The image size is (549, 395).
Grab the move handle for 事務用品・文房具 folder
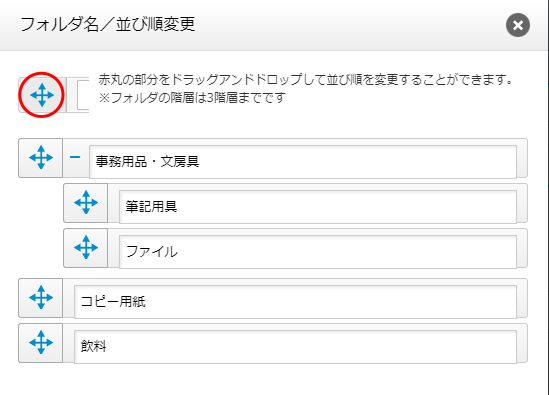point(41,158)
